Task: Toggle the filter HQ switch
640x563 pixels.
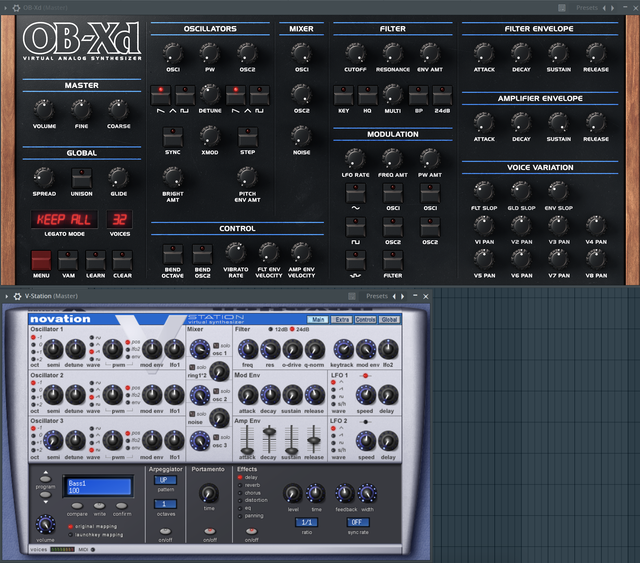Action: pyautogui.click(x=368, y=95)
